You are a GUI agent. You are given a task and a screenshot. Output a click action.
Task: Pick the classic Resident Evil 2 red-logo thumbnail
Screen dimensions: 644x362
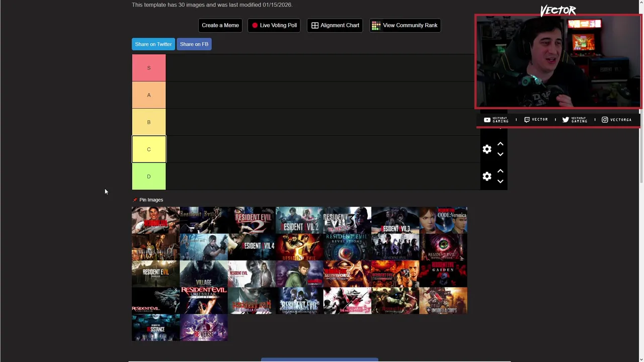coord(252,220)
